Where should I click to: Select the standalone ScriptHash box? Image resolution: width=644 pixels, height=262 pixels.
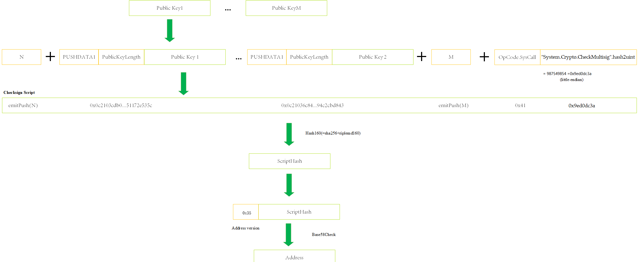point(290,161)
